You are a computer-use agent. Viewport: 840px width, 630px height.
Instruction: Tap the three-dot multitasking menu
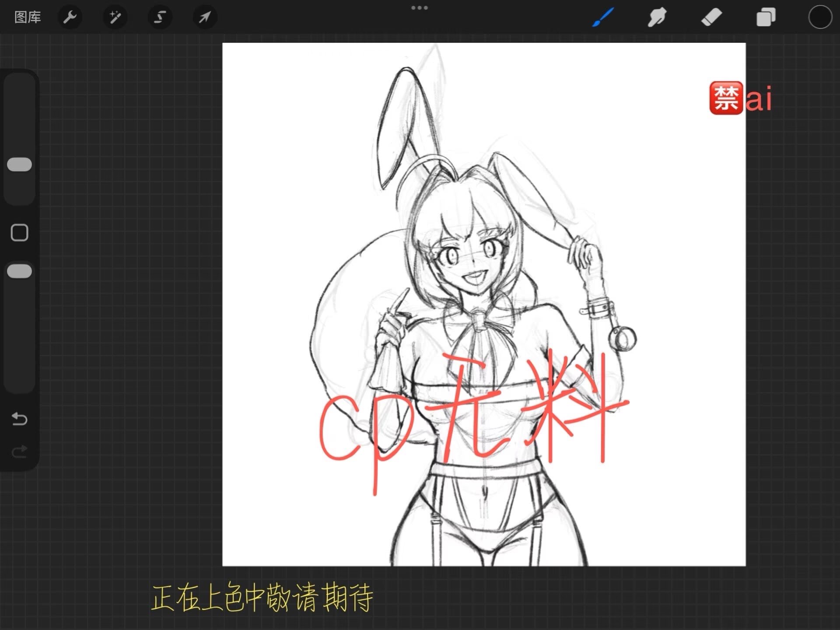pyautogui.click(x=419, y=8)
